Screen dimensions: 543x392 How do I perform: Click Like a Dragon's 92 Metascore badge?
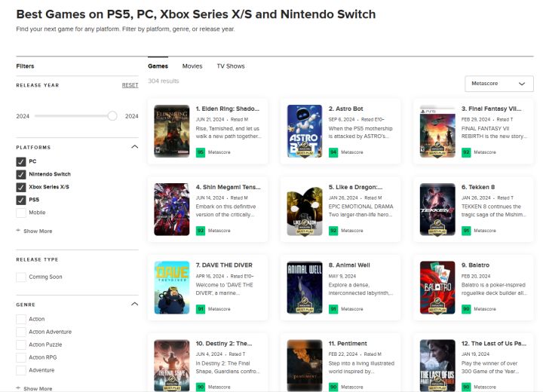click(333, 230)
